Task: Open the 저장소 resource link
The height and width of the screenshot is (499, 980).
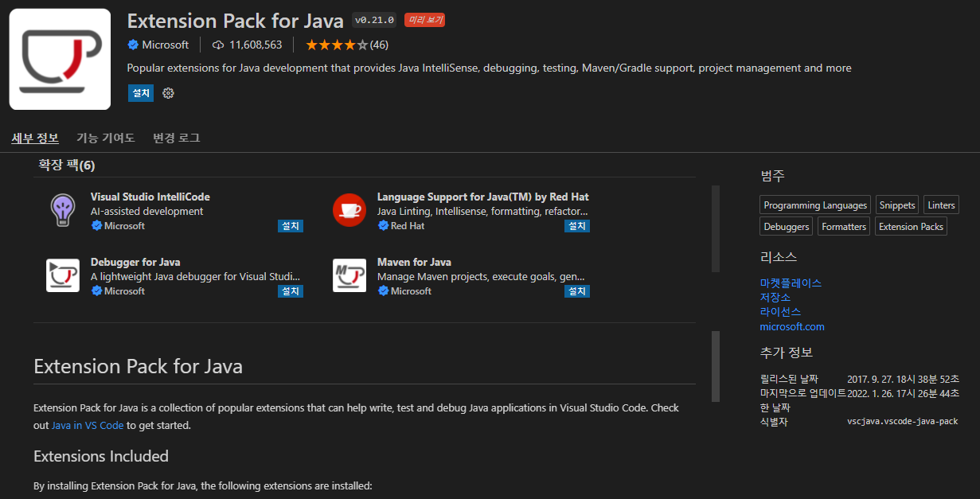Action: pyautogui.click(x=775, y=297)
